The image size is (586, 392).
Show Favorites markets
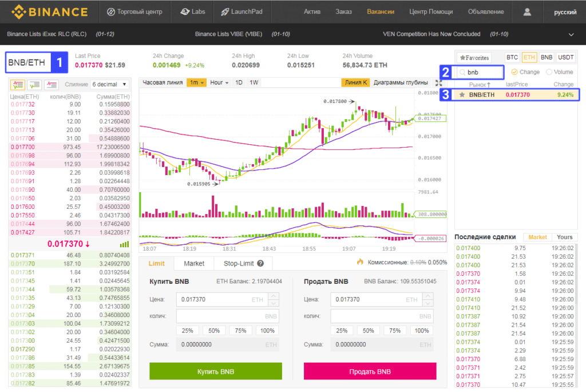point(474,58)
